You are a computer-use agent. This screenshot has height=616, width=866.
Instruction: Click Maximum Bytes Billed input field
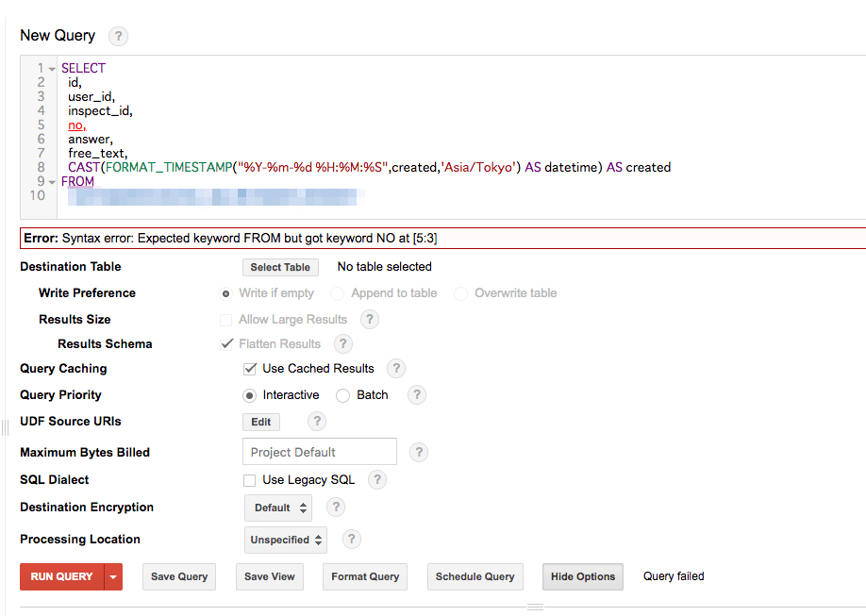[x=319, y=452]
